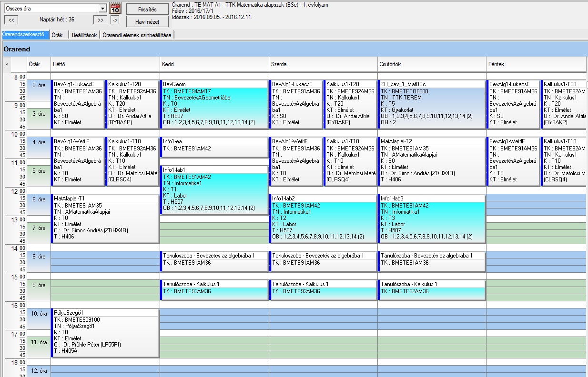Click the -> jump button

[115, 20]
